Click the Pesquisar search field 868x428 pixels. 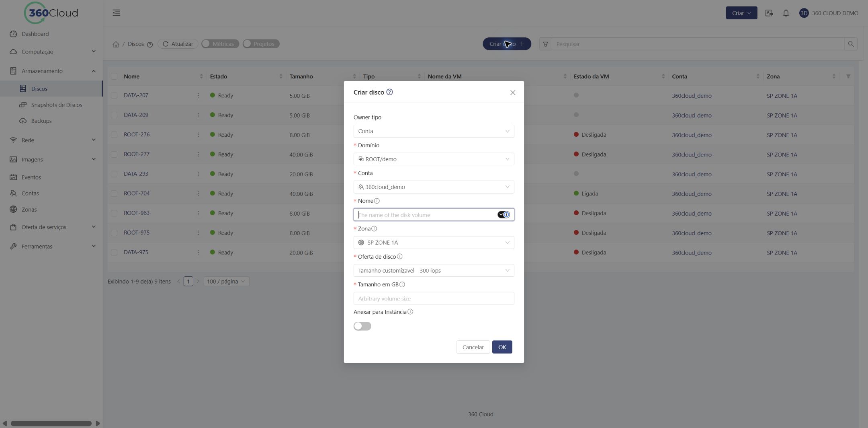(698, 44)
